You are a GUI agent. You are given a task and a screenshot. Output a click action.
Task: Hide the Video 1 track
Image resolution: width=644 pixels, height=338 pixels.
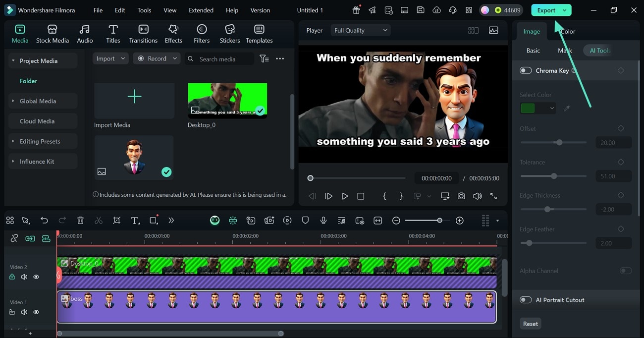coord(36,312)
